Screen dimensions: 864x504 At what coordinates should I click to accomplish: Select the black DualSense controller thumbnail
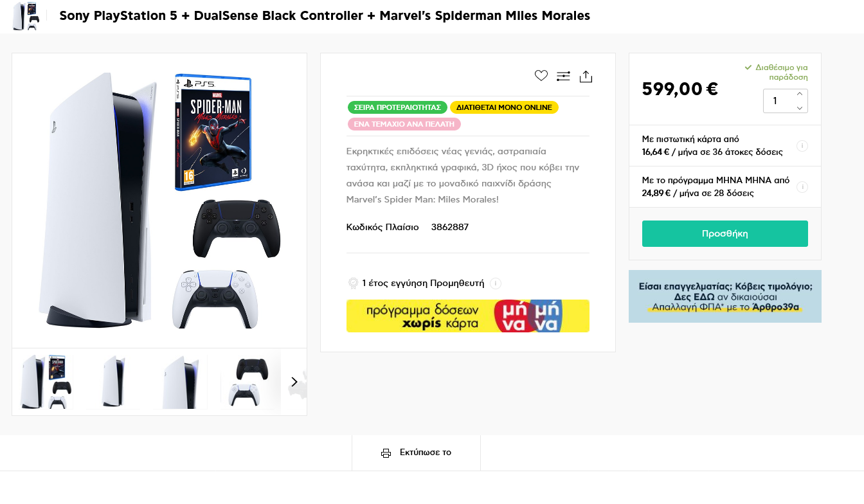click(247, 382)
